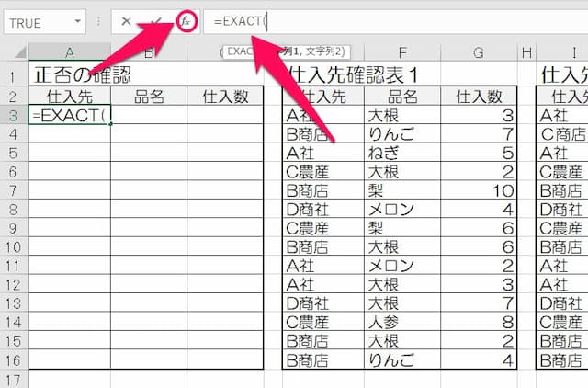Select row 9 header
The width and height of the screenshot is (588, 388).
[14, 227]
